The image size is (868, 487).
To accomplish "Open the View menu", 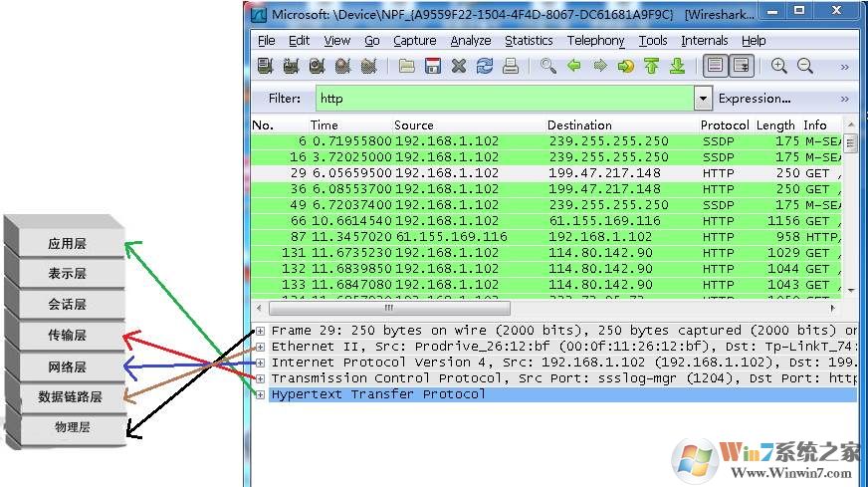I will (337, 41).
